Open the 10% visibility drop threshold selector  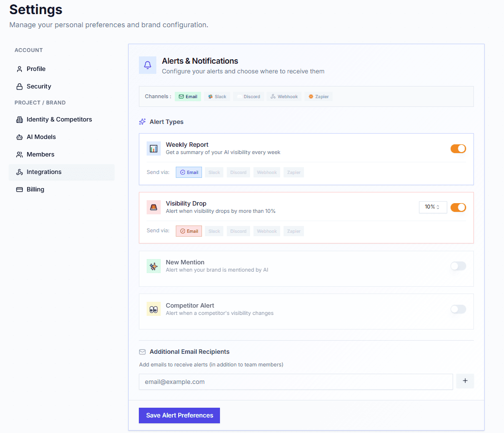pyautogui.click(x=432, y=207)
